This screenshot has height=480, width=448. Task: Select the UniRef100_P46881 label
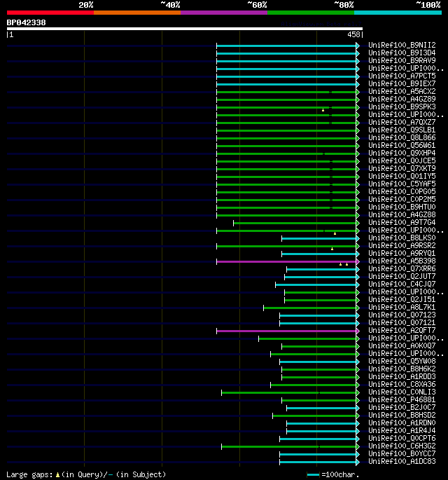tap(402, 400)
